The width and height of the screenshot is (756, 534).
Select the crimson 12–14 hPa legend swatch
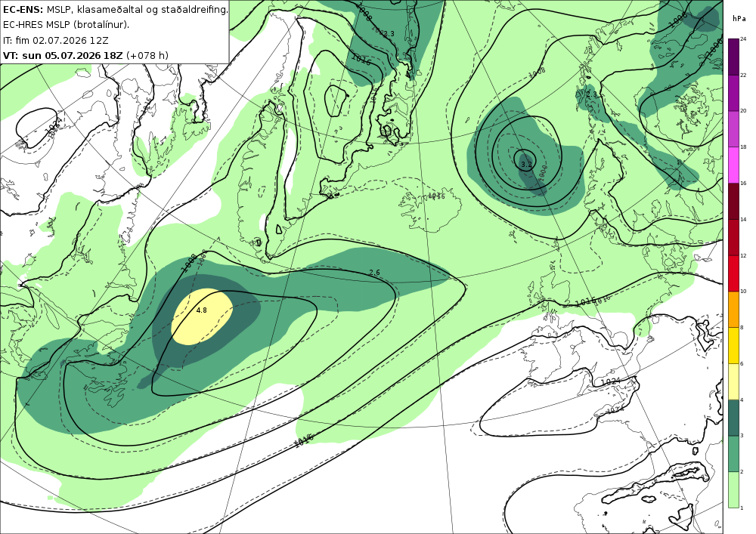pyautogui.click(x=733, y=237)
